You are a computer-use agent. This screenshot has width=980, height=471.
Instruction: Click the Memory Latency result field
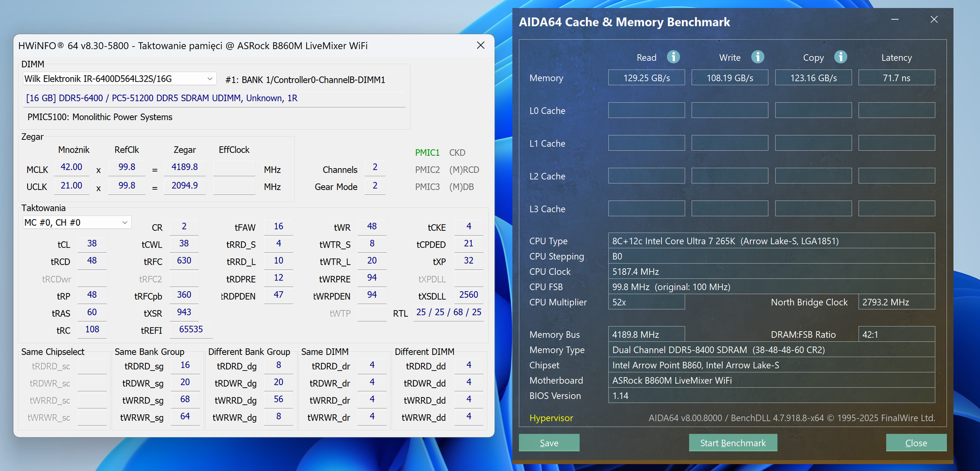896,78
